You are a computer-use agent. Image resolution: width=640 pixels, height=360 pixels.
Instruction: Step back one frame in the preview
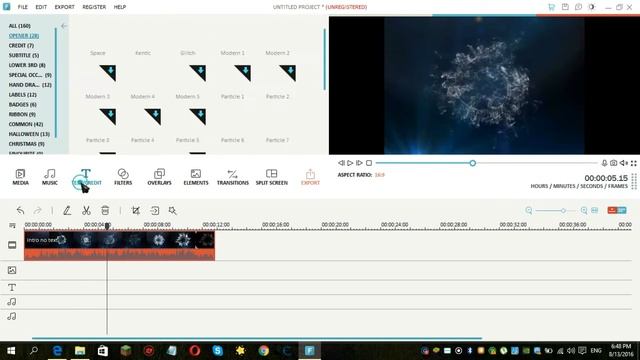point(341,163)
